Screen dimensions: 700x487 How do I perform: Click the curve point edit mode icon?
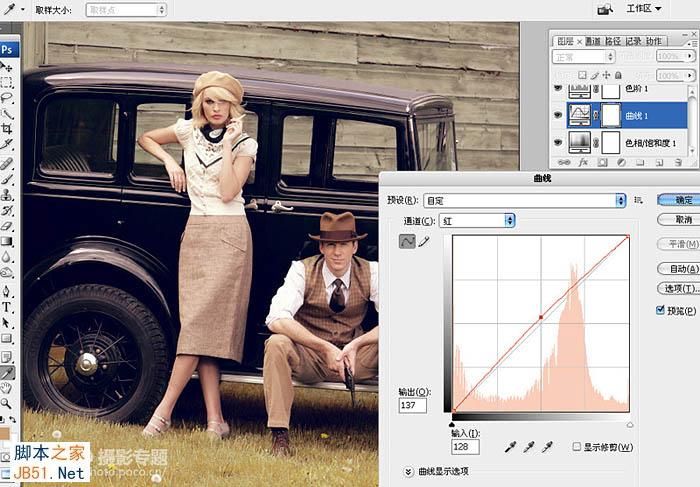click(407, 241)
